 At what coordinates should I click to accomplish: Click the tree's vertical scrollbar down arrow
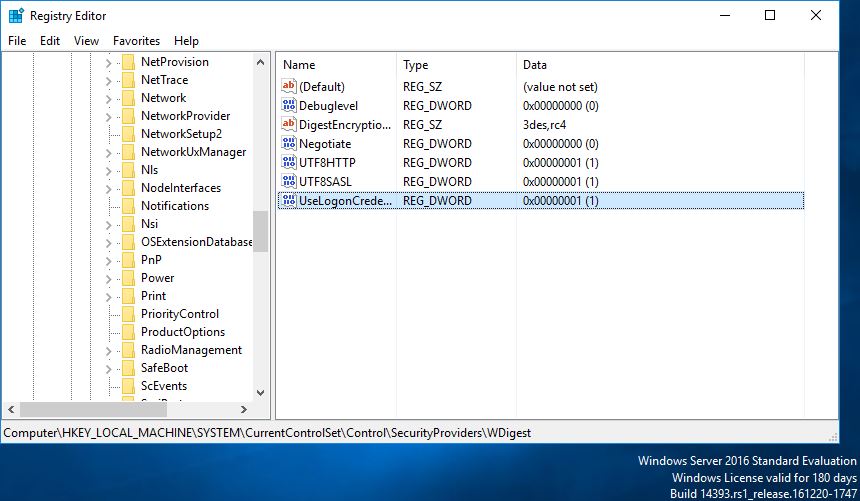tap(261, 392)
